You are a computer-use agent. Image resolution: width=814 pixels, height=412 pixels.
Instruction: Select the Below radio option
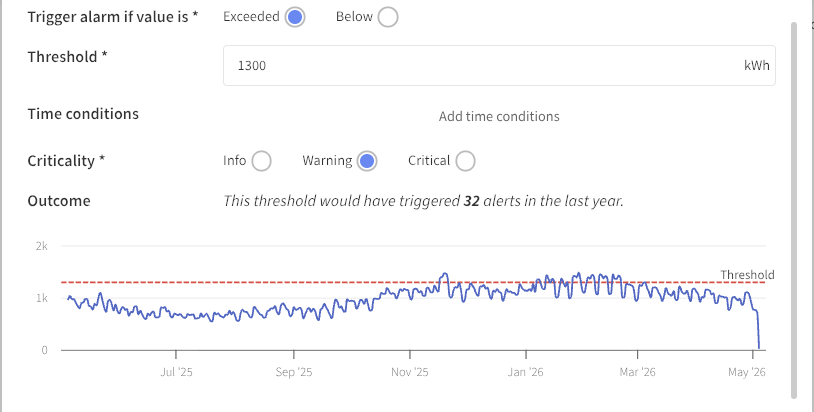pyautogui.click(x=388, y=17)
